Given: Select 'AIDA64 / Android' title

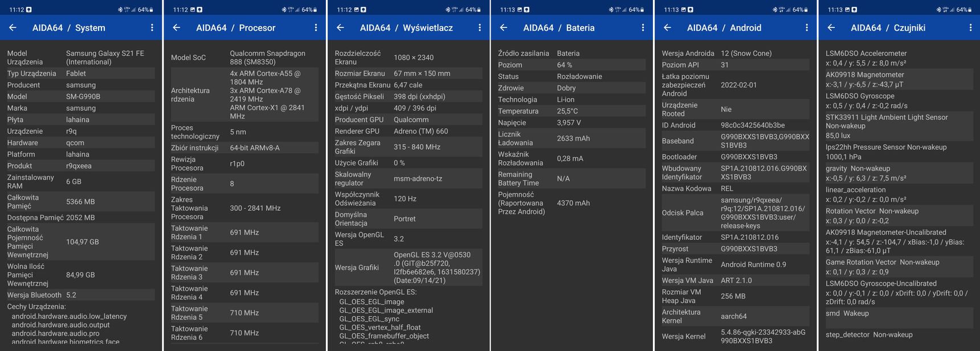Looking at the screenshot, I should tap(724, 27).
